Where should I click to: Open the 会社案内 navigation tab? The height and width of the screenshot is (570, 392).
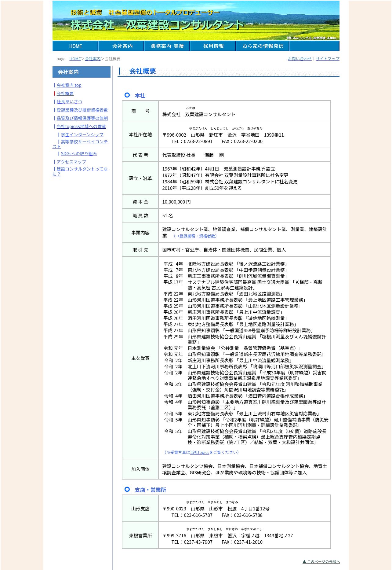[121, 46]
